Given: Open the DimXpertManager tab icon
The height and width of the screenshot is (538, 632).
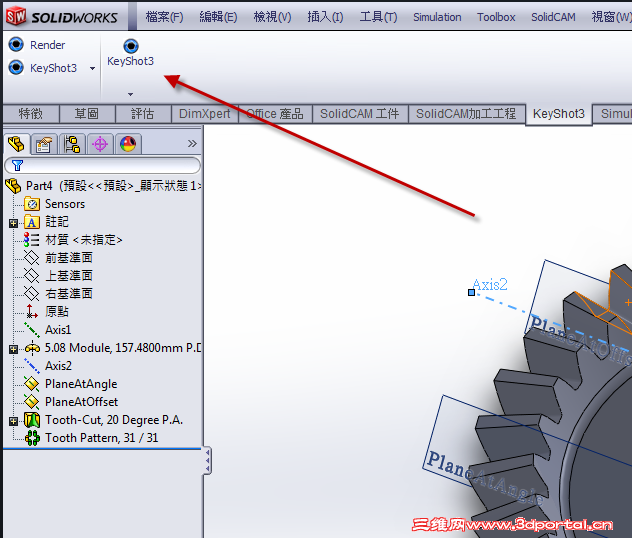Looking at the screenshot, I should [x=100, y=144].
